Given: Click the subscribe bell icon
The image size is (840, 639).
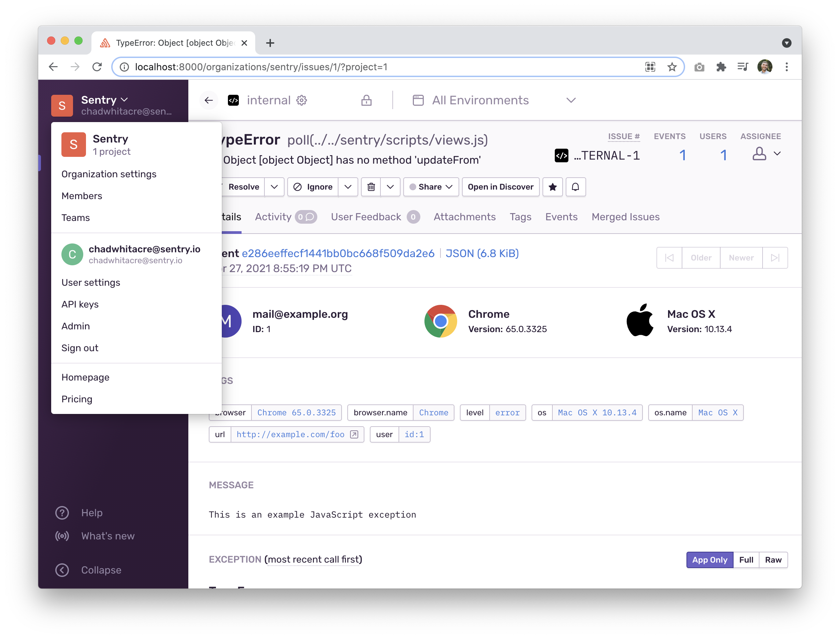Looking at the screenshot, I should click(x=575, y=187).
